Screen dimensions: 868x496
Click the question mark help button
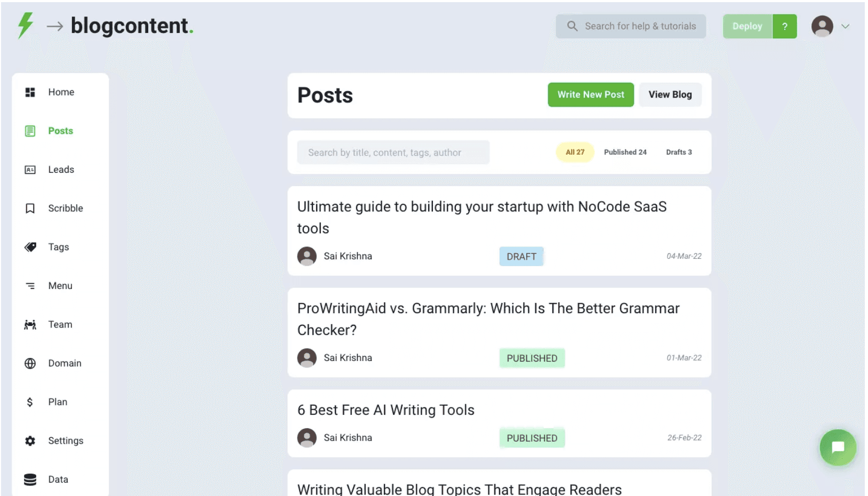[x=784, y=26]
